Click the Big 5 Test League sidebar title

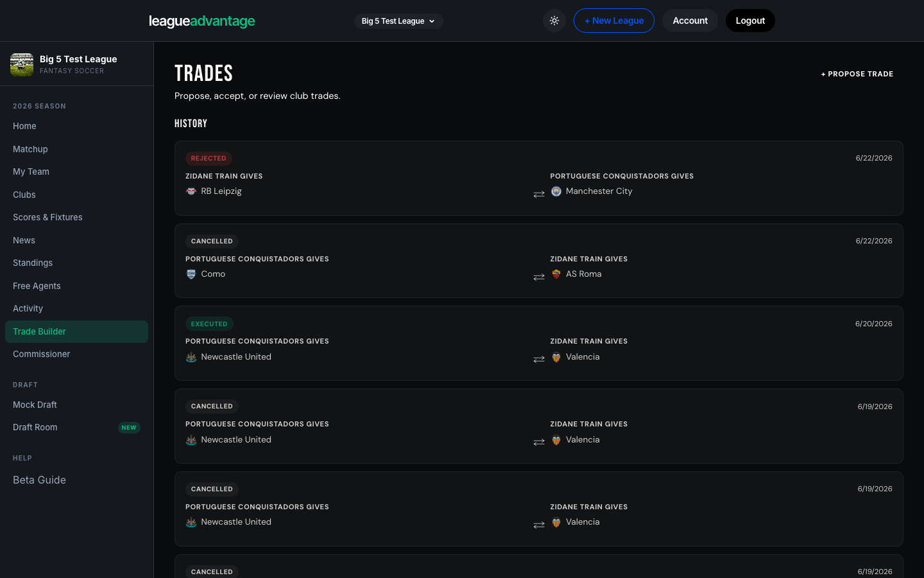coord(78,59)
